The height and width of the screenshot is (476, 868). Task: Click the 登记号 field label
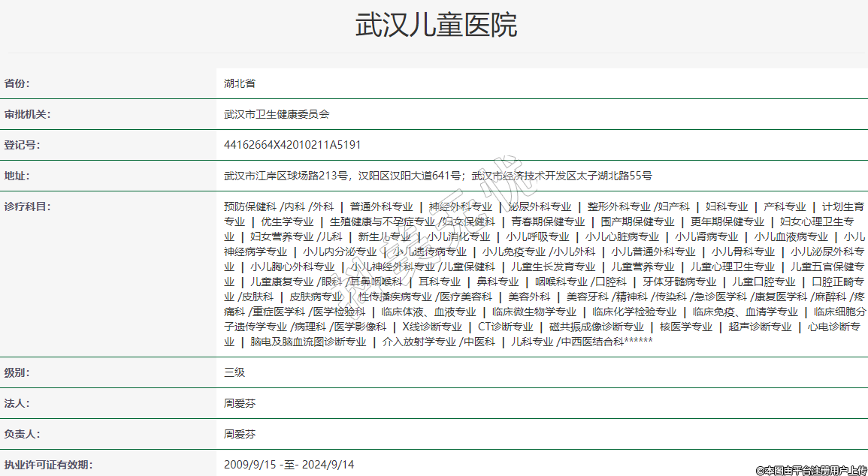22,145
